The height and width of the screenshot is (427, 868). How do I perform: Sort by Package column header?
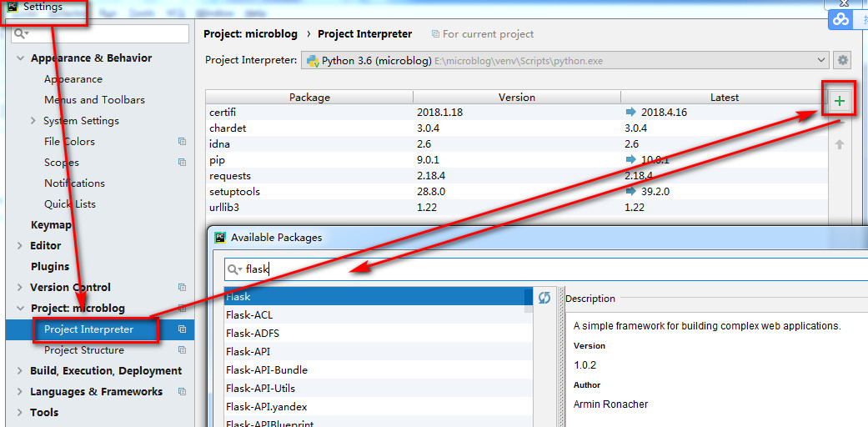coord(309,97)
